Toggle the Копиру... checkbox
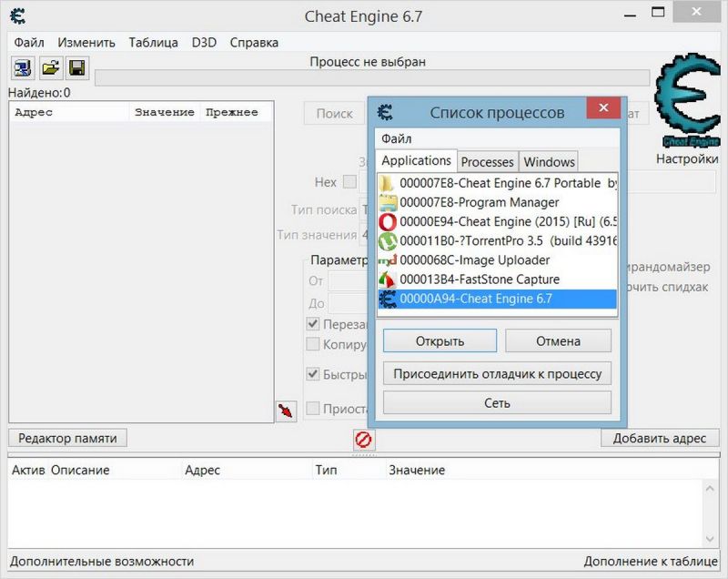The image size is (728, 579). pos(313,344)
